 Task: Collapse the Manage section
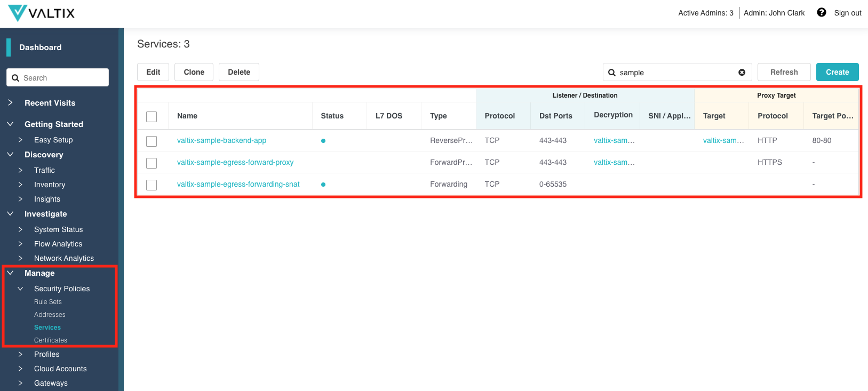coord(10,273)
